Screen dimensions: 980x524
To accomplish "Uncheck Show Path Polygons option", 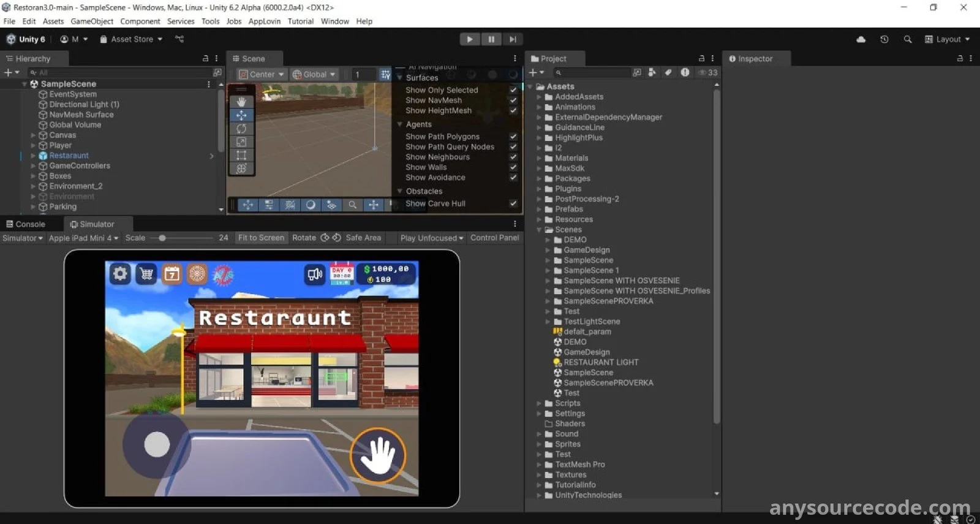I will point(513,137).
